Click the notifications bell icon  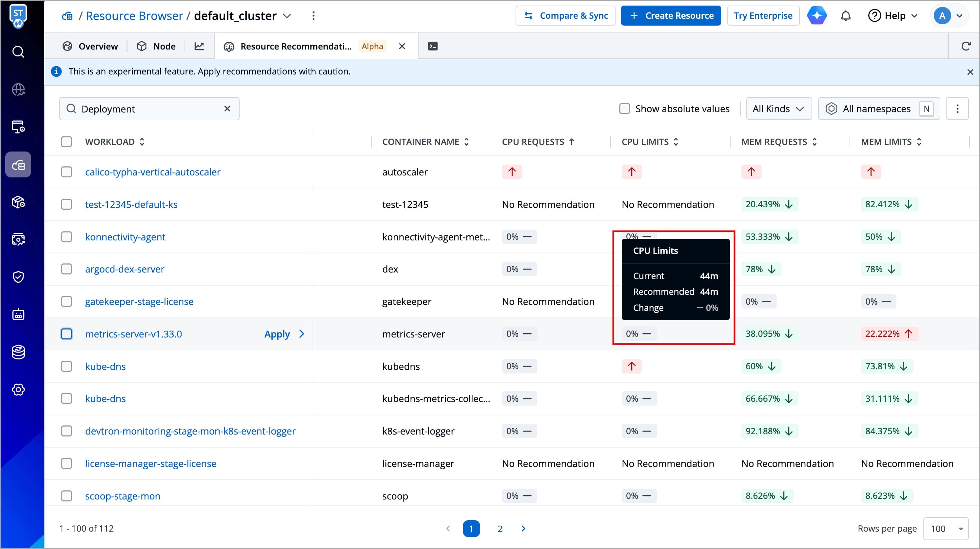[845, 16]
